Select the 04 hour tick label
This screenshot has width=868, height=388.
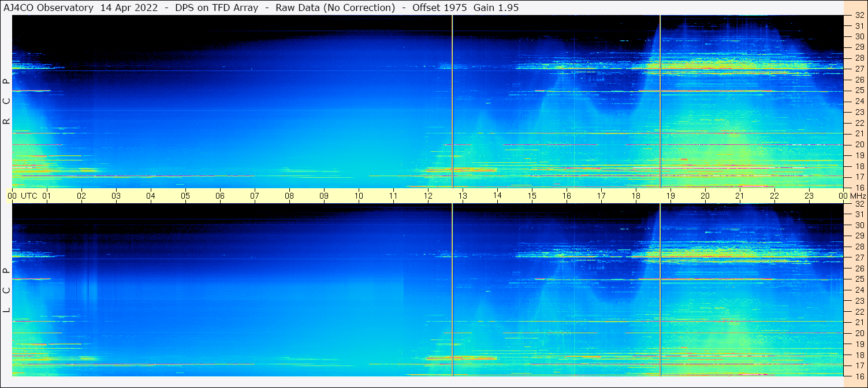(x=151, y=196)
